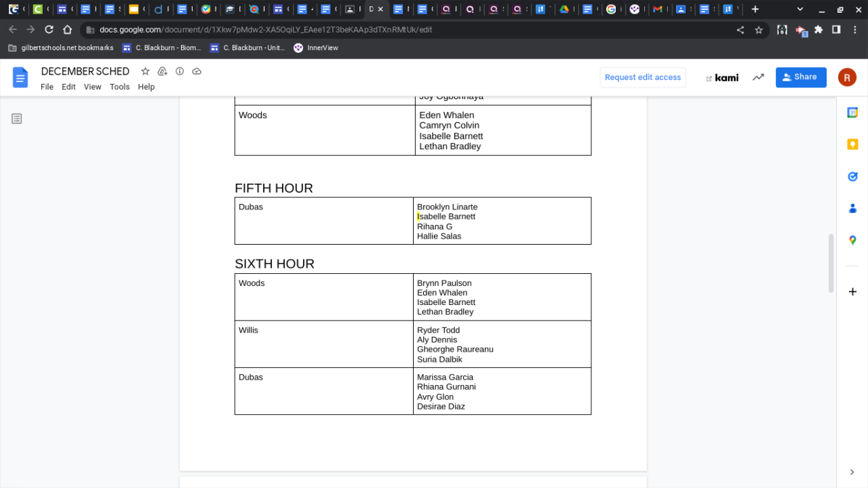The image size is (868, 488).
Task: Go back to the previous page
Action: point(12,30)
